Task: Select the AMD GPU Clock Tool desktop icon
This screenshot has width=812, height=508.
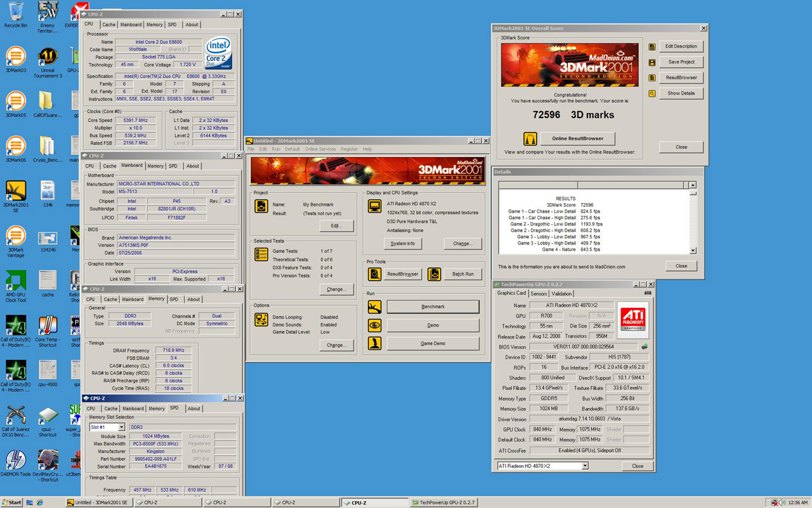Action: [16, 286]
